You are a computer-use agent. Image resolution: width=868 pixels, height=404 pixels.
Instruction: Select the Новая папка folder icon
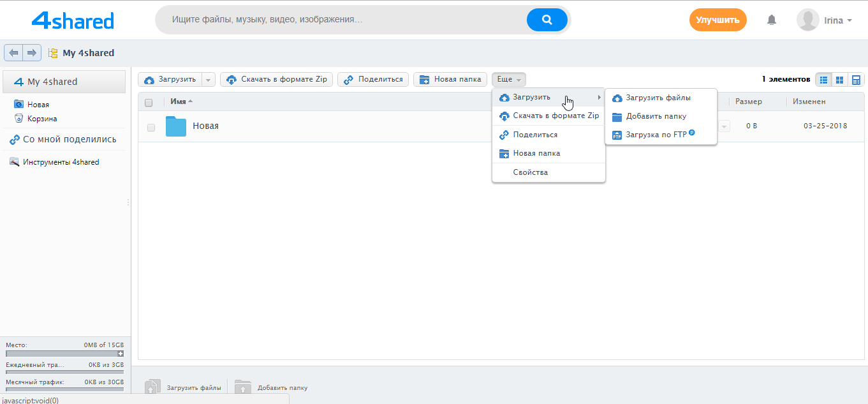point(424,79)
